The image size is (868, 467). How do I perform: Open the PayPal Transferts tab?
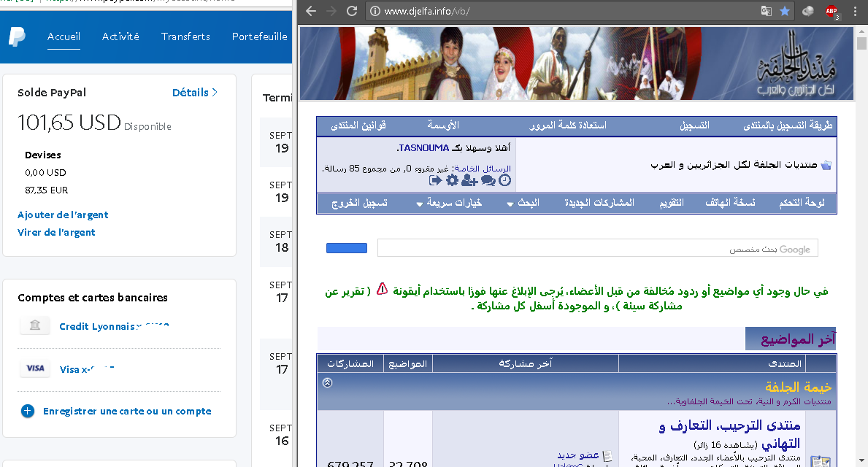(185, 36)
